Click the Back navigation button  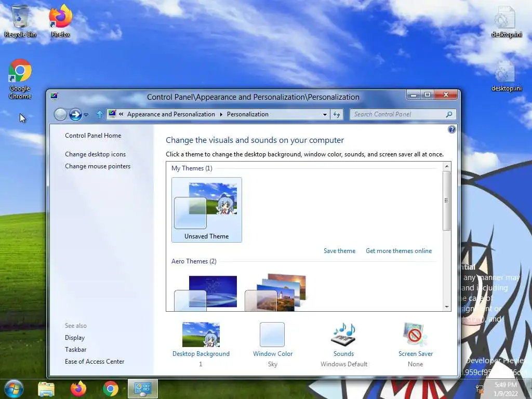click(60, 115)
